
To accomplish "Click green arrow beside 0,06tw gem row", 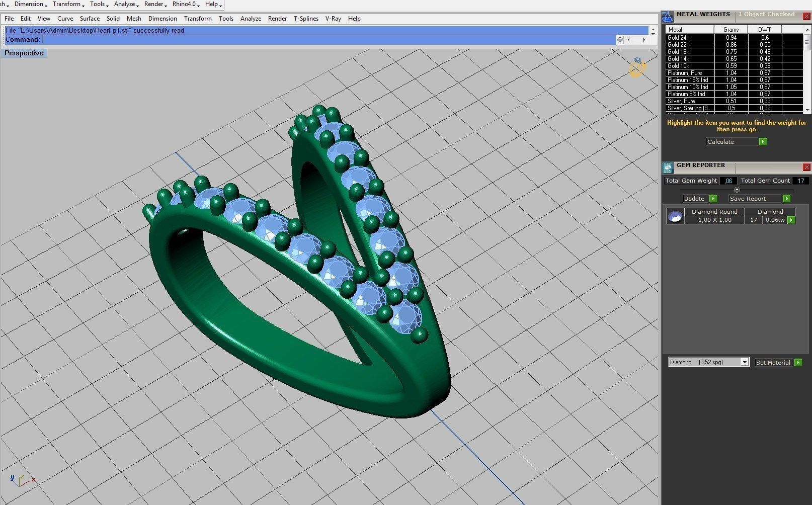I will pyautogui.click(x=791, y=220).
